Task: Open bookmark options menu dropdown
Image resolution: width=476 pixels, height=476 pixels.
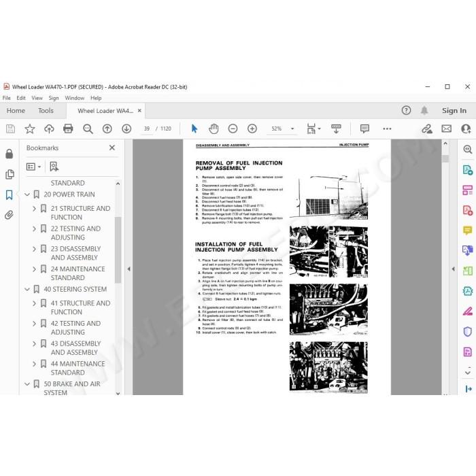Action: click(33, 167)
